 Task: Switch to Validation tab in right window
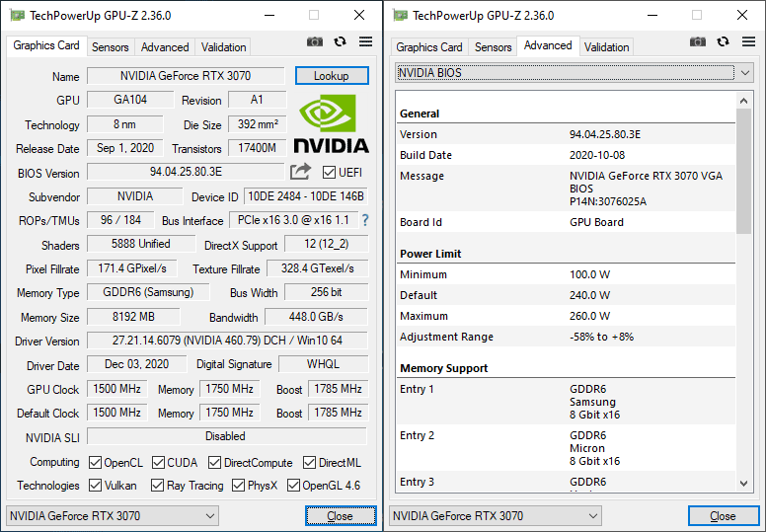tap(607, 47)
